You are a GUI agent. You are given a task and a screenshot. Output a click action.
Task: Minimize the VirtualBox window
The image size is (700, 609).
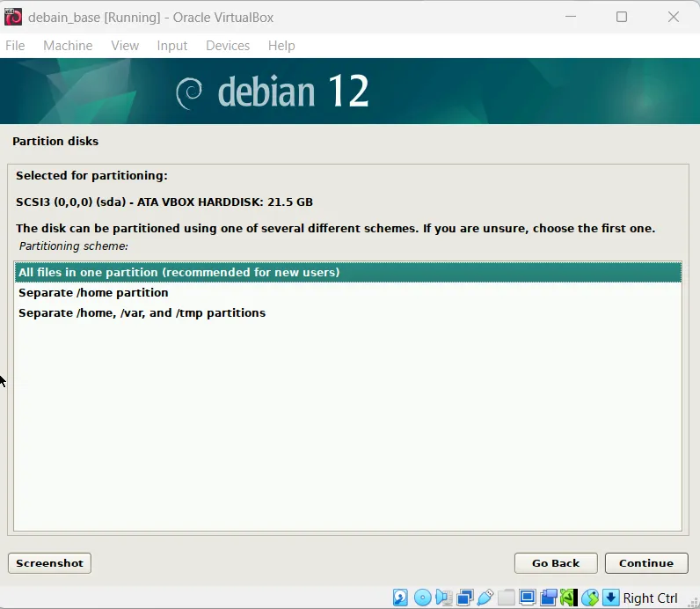tap(571, 17)
